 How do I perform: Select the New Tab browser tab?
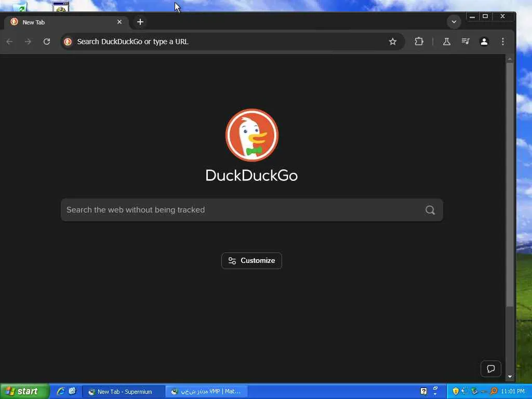66,22
